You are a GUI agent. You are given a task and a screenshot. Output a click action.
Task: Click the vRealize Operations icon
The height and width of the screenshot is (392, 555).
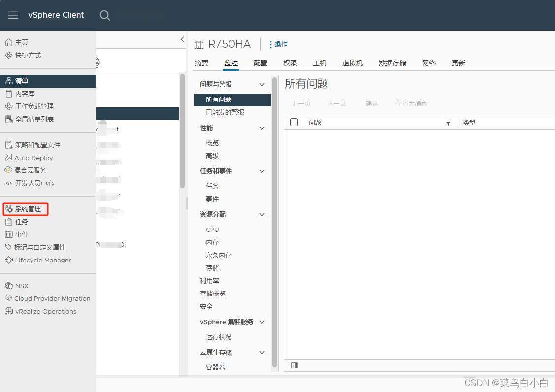[x=9, y=312]
